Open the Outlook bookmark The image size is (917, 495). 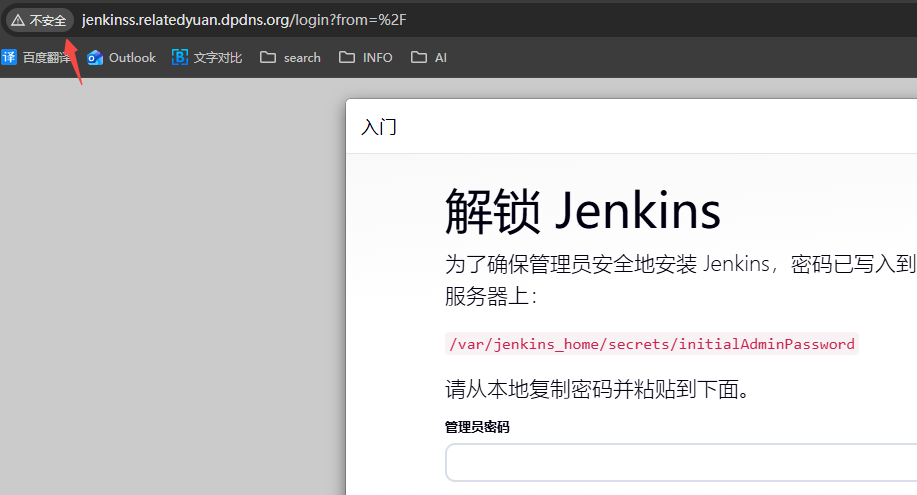(122, 57)
